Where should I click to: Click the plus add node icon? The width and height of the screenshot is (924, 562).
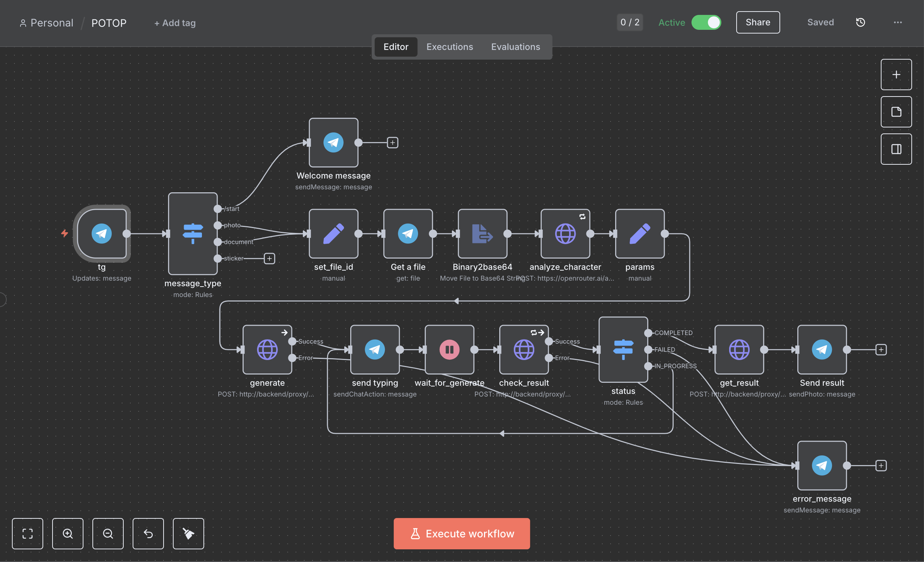(896, 75)
